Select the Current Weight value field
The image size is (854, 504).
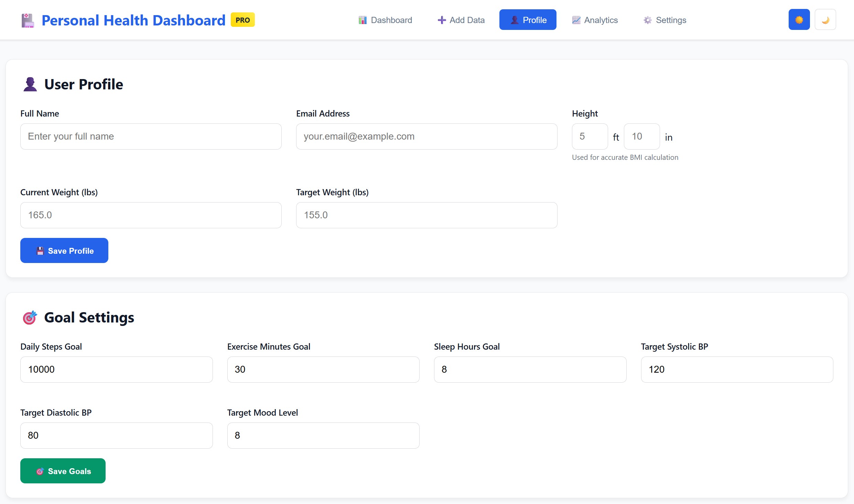151,215
